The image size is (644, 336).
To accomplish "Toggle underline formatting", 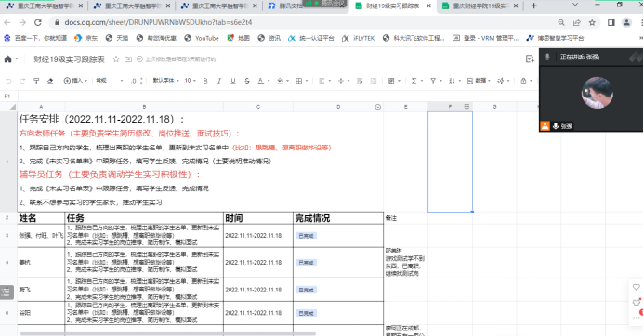I will coord(233,81).
